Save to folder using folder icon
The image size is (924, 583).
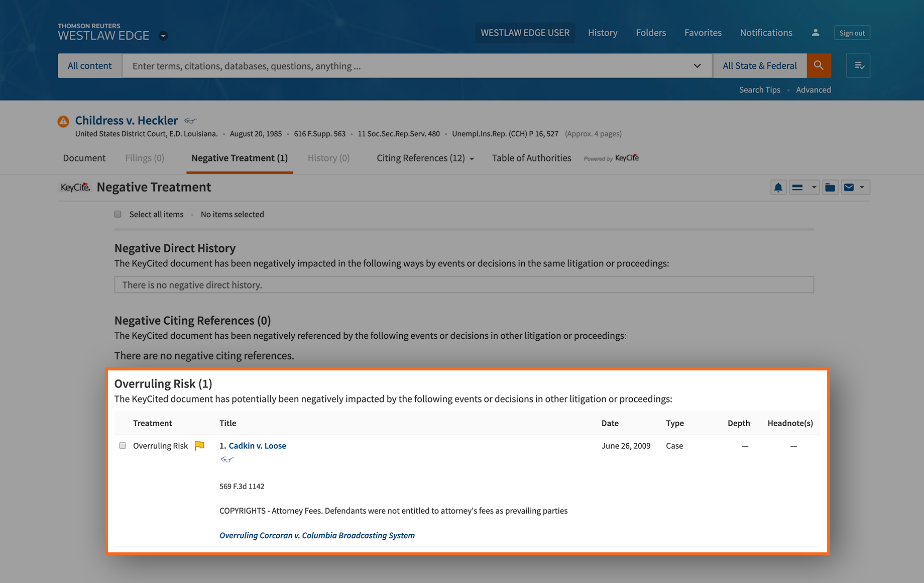[830, 187]
